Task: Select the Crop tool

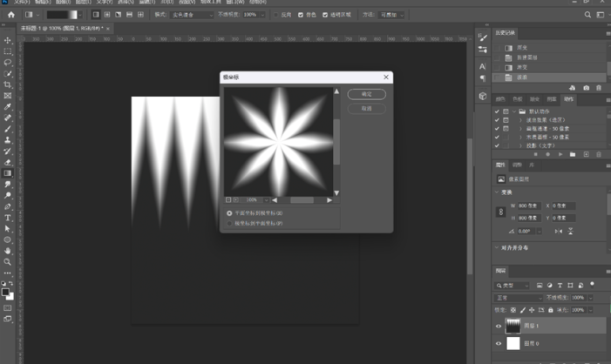Action: [8, 84]
